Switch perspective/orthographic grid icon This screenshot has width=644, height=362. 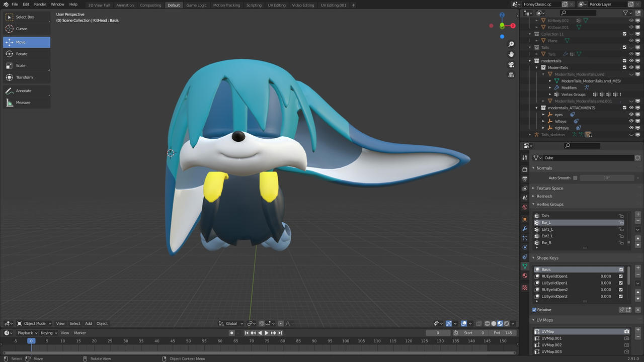511,75
